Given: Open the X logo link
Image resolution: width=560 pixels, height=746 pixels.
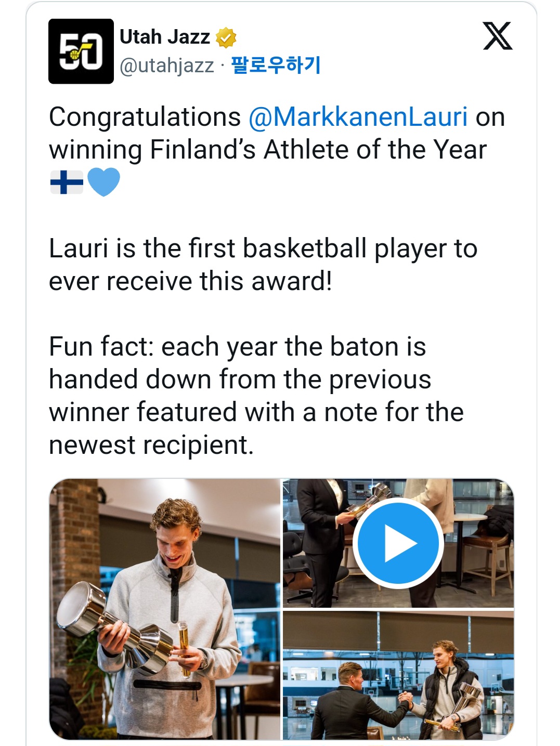Looking at the screenshot, I should click(498, 36).
